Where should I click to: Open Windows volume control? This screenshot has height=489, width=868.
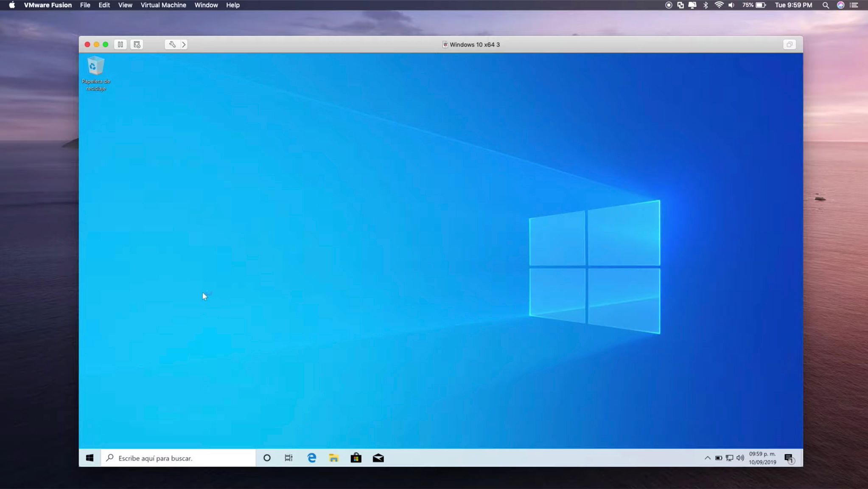pos(740,458)
